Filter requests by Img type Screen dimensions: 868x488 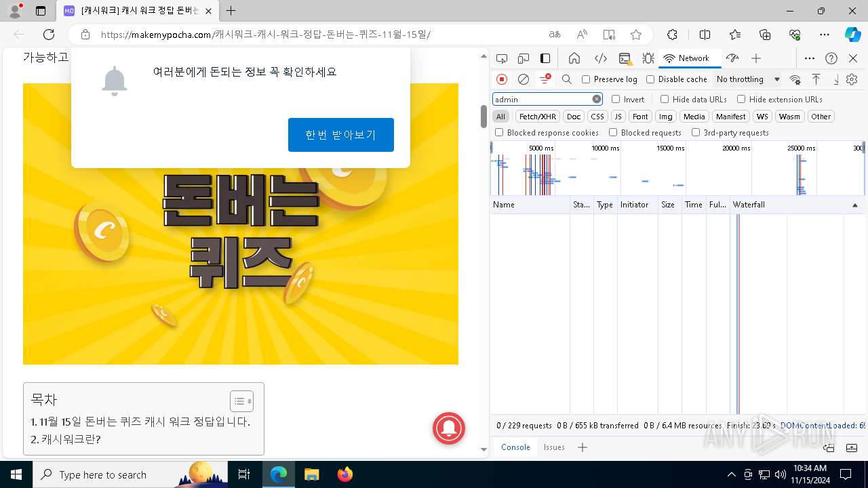[x=666, y=117]
